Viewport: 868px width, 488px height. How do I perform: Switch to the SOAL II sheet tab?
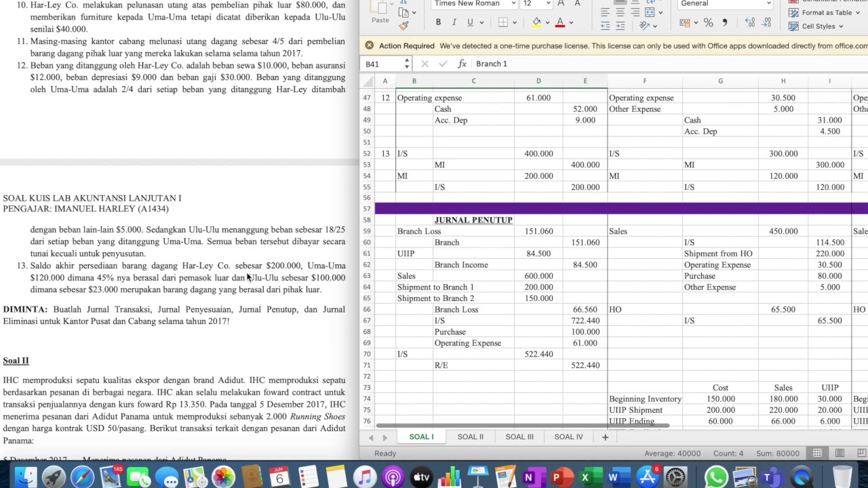tap(471, 437)
